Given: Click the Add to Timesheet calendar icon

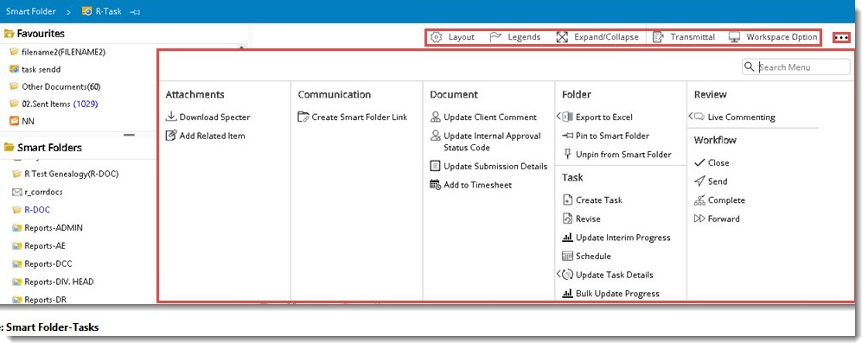Looking at the screenshot, I should 436,185.
